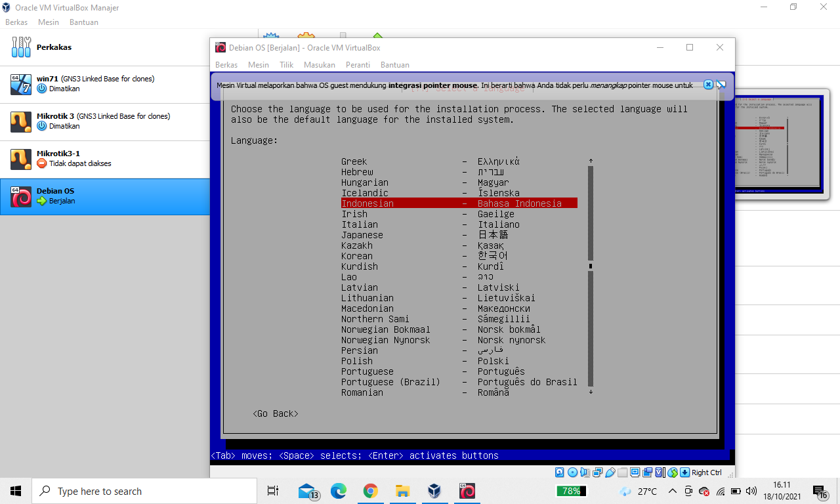The image size is (840, 504).
Task: Click the network adapter status icon
Action: pos(597,472)
